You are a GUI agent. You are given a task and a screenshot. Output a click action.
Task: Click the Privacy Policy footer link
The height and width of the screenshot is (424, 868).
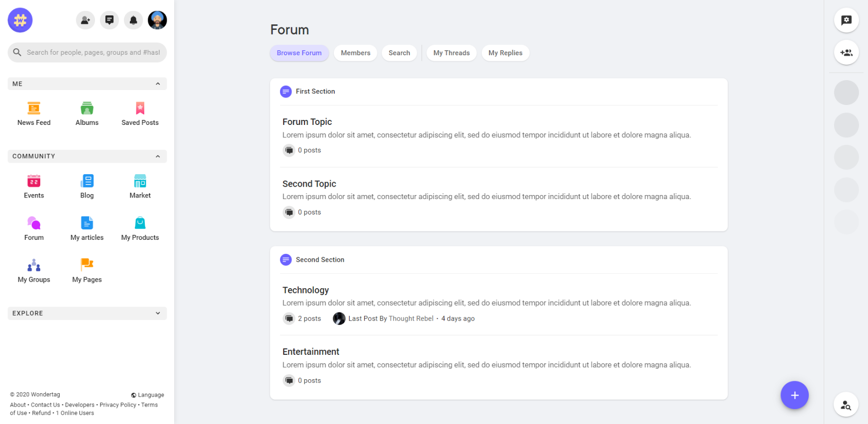click(x=118, y=405)
